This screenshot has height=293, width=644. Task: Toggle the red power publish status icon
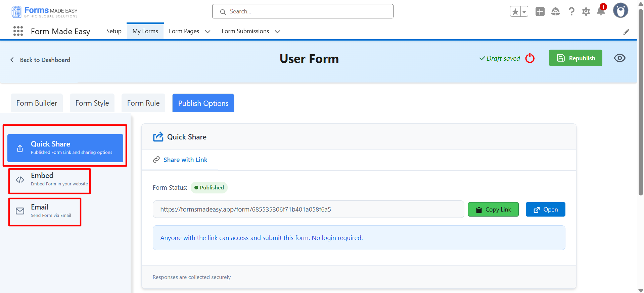click(530, 58)
